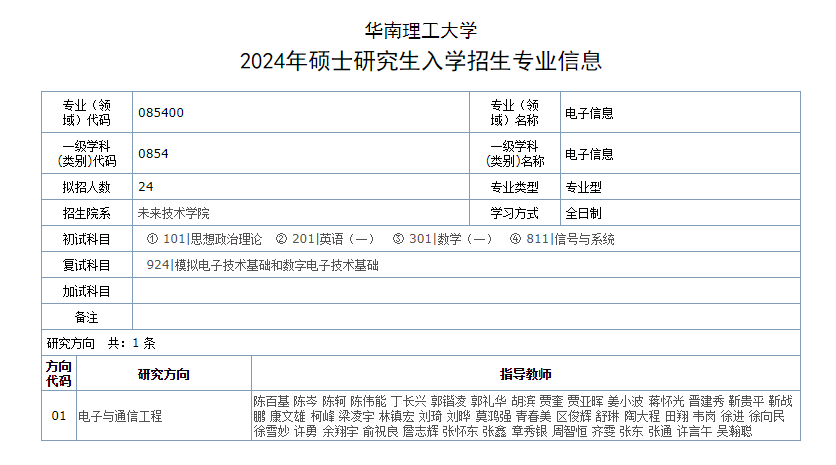Select the major code value 085400
The image size is (836, 465).
click(x=161, y=113)
